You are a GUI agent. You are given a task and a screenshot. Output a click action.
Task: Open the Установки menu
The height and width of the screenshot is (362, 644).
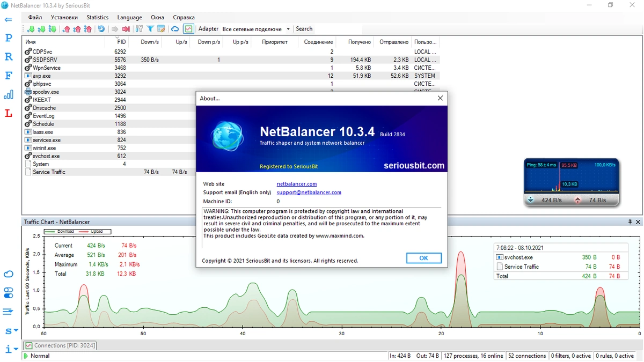pyautogui.click(x=64, y=18)
